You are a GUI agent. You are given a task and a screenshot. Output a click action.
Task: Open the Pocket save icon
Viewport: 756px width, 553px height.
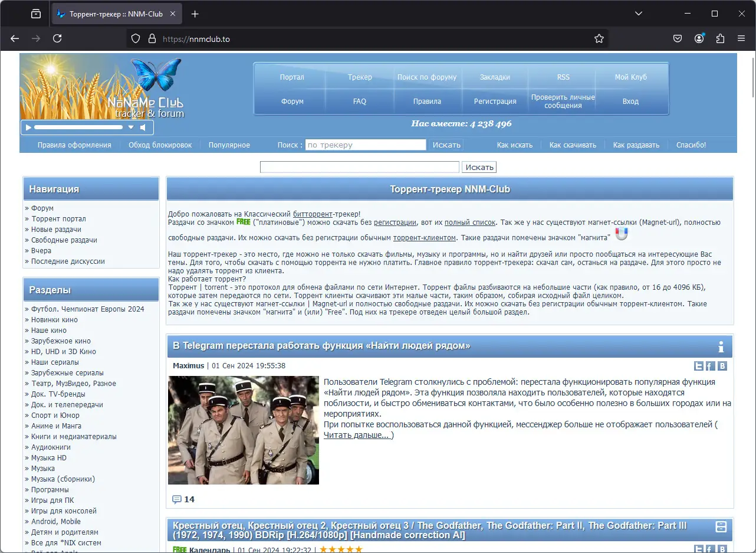pos(678,38)
